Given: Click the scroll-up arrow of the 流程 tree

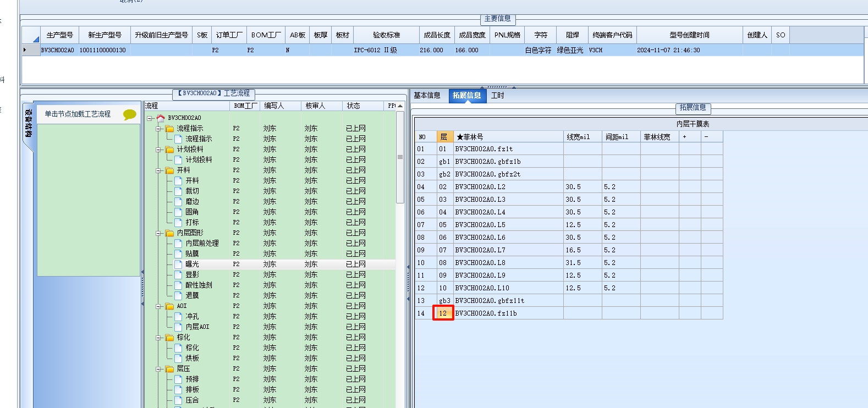Looking at the screenshot, I should [x=400, y=106].
